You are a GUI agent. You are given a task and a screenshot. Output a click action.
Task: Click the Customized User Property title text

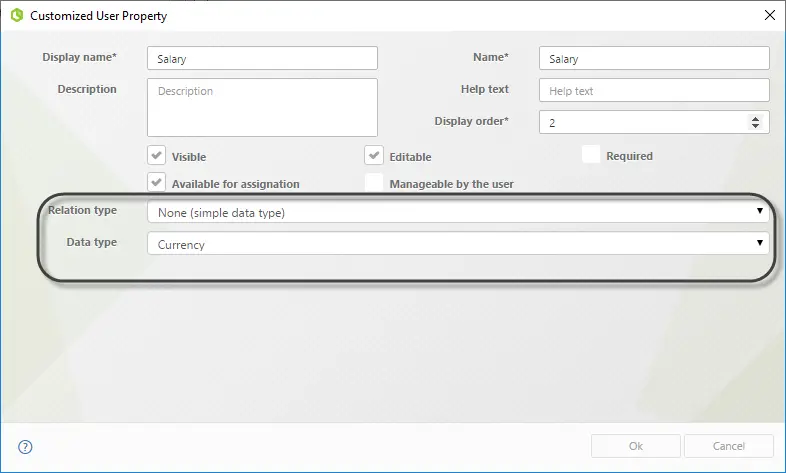click(x=98, y=16)
